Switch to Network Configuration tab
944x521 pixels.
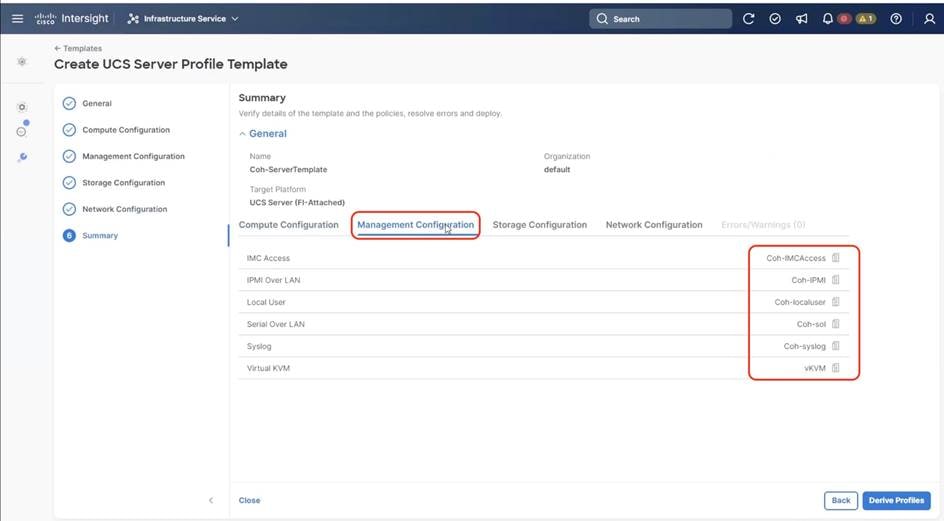pyautogui.click(x=654, y=225)
